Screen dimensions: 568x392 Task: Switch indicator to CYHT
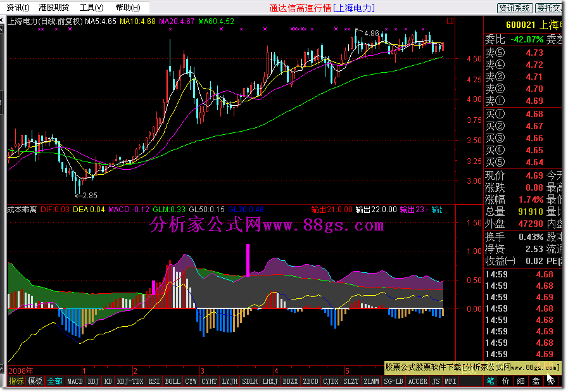[209, 381]
